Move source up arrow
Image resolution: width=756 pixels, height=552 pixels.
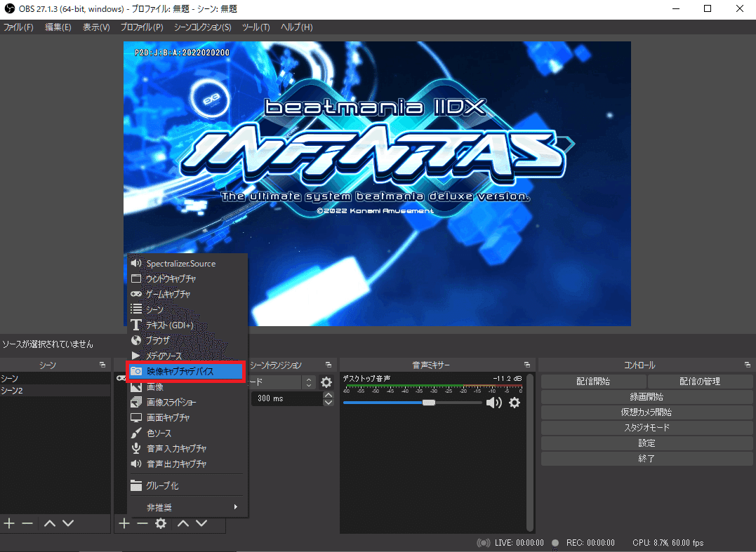[183, 523]
